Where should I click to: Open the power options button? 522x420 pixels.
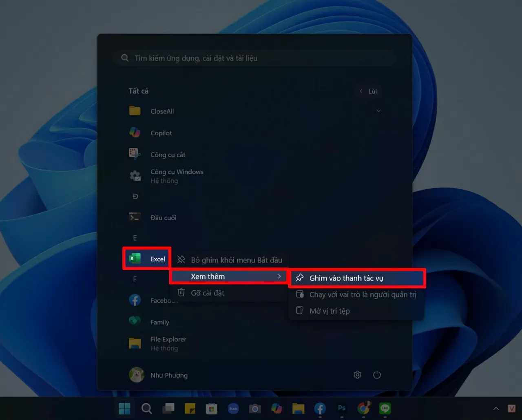(x=377, y=375)
